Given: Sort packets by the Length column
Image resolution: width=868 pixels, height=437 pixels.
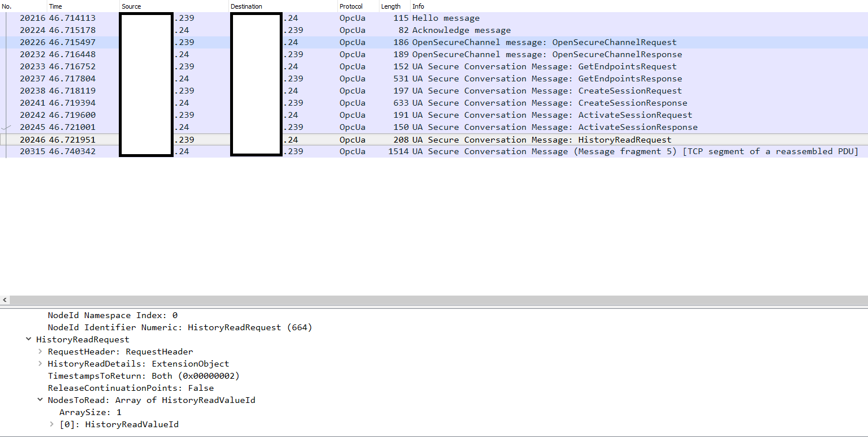Looking at the screenshot, I should pyautogui.click(x=391, y=6).
